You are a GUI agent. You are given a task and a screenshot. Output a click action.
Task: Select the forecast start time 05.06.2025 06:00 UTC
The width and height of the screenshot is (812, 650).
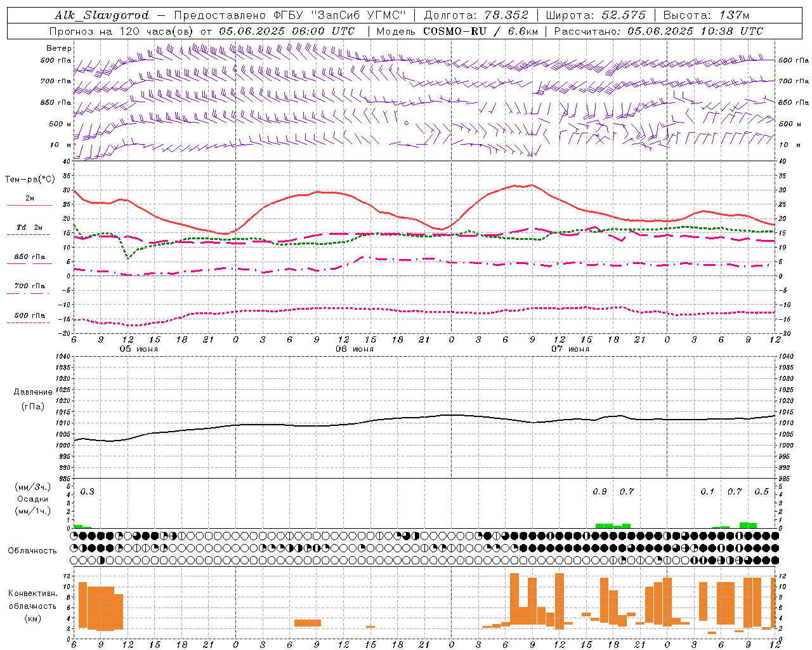pyautogui.click(x=287, y=31)
